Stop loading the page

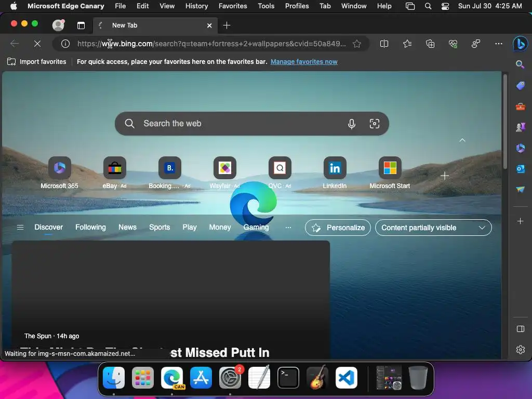[37, 44]
